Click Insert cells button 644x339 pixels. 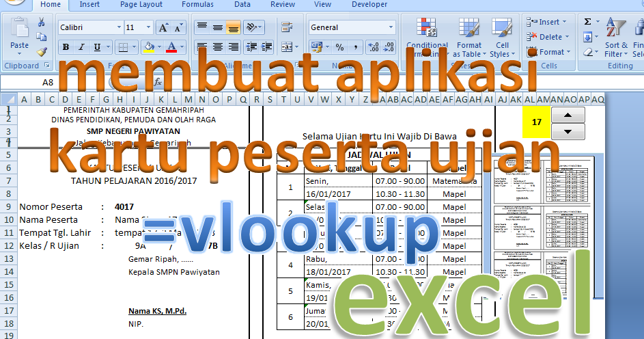(546, 22)
